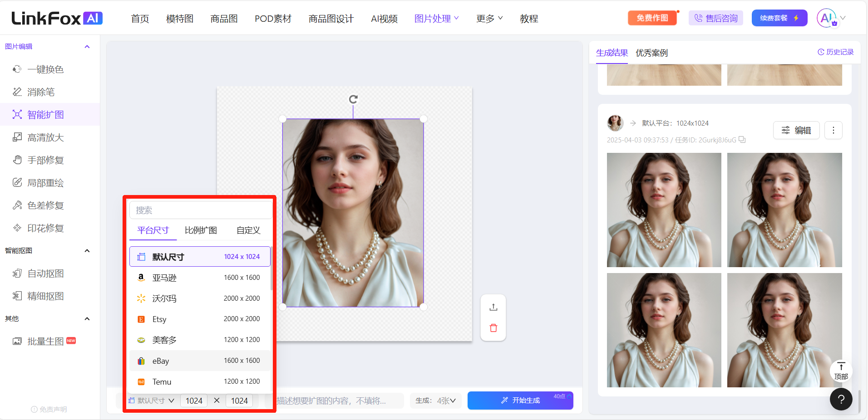Image resolution: width=868 pixels, height=420 pixels.
Task: Select 沃尔玛 2000 x 2000 size
Action: point(200,298)
